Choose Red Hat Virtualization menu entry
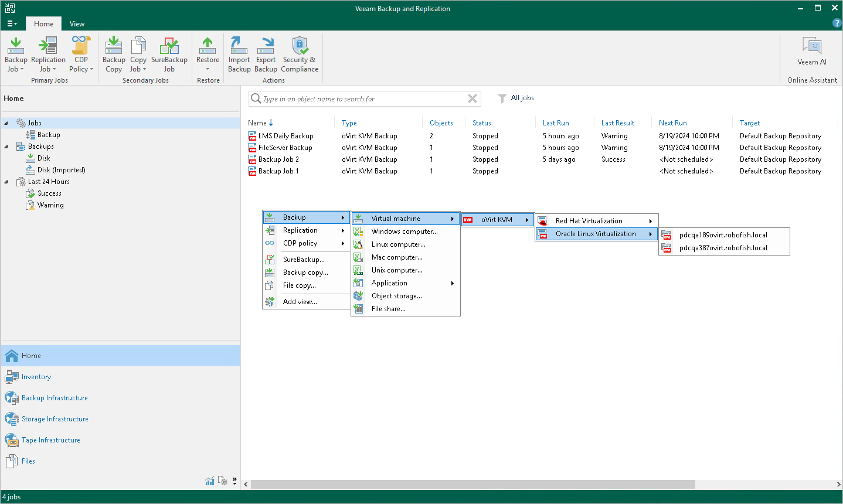This screenshot has height=504, width=843. (x=589, y=221)
